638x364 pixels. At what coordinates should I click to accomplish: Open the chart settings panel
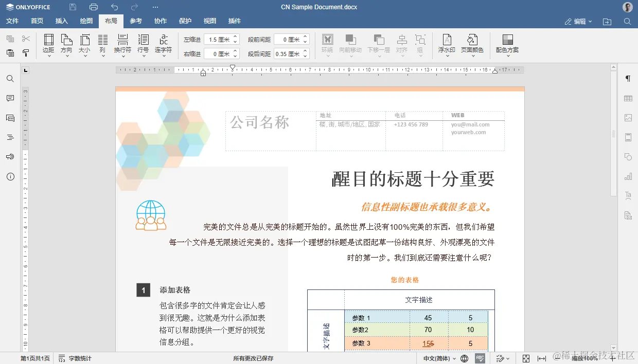pyautogui.click(x=628, y=176)
